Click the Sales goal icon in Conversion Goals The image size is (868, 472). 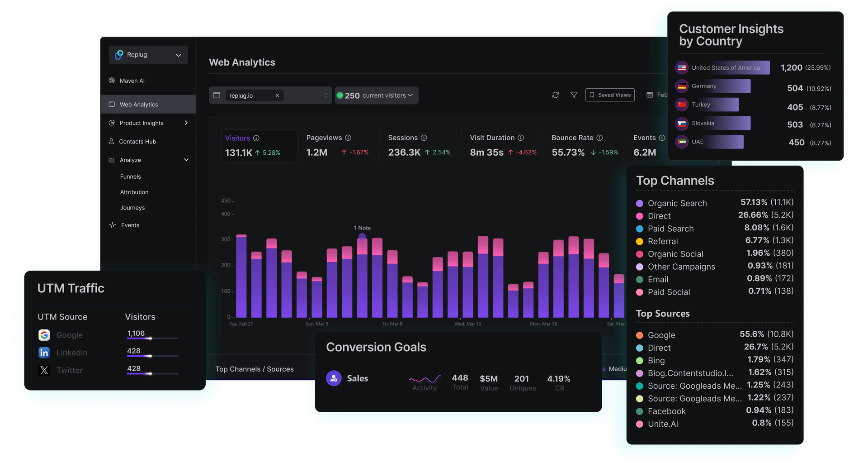coord(334,378)
